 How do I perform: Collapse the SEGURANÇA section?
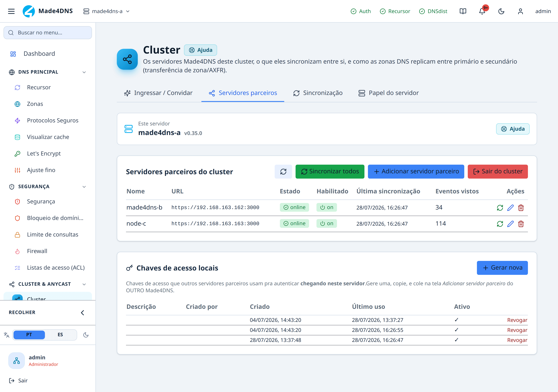coord(48,187)
